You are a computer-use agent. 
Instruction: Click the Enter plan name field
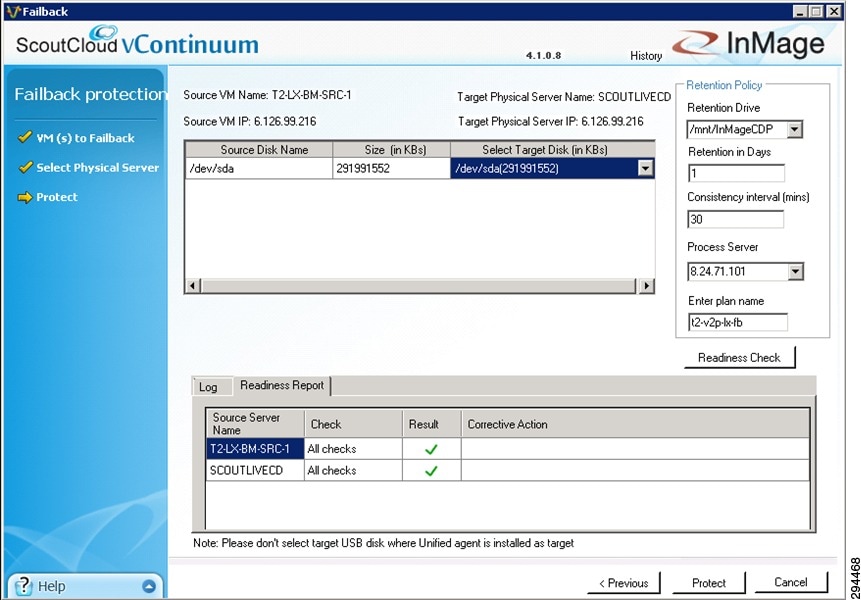737,322
